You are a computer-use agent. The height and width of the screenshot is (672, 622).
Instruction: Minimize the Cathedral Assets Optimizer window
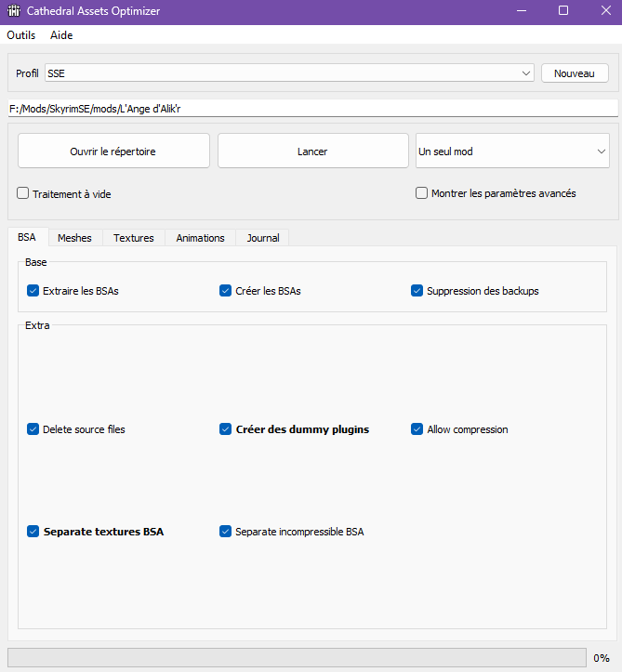coord(522,11)
